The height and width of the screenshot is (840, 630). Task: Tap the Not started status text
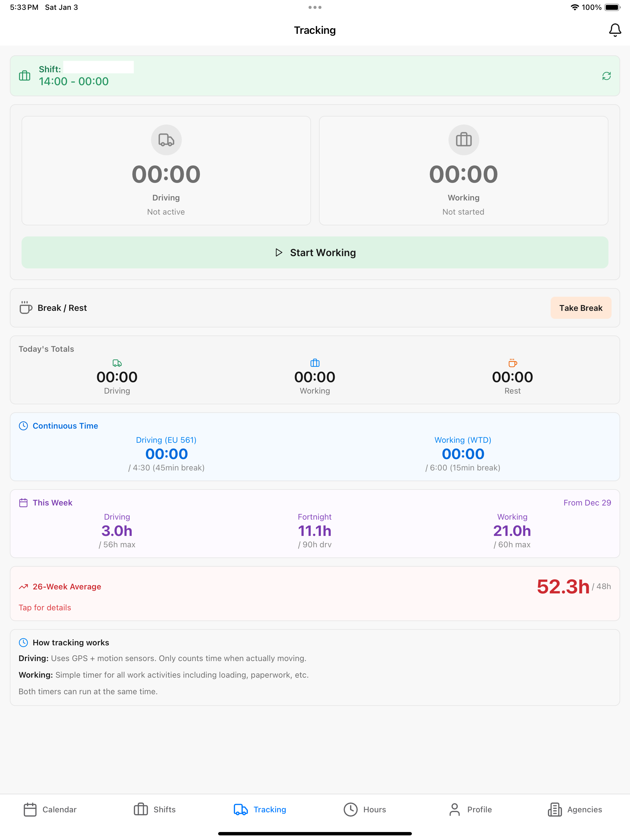463,212
